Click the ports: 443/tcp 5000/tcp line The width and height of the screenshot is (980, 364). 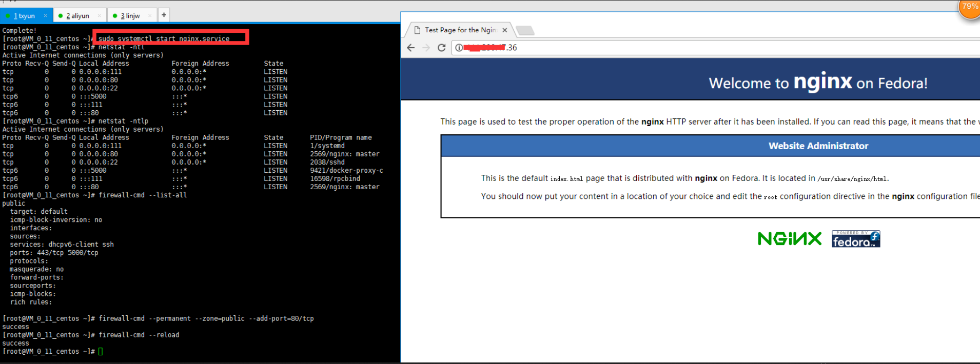(x=54, y=253)
